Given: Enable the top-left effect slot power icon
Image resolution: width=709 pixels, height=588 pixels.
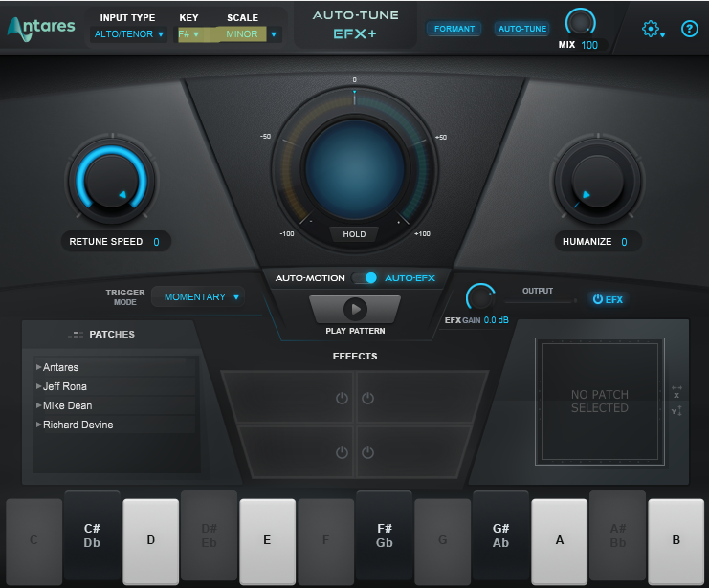Looking at the screenshot, I should click(342, 398).
